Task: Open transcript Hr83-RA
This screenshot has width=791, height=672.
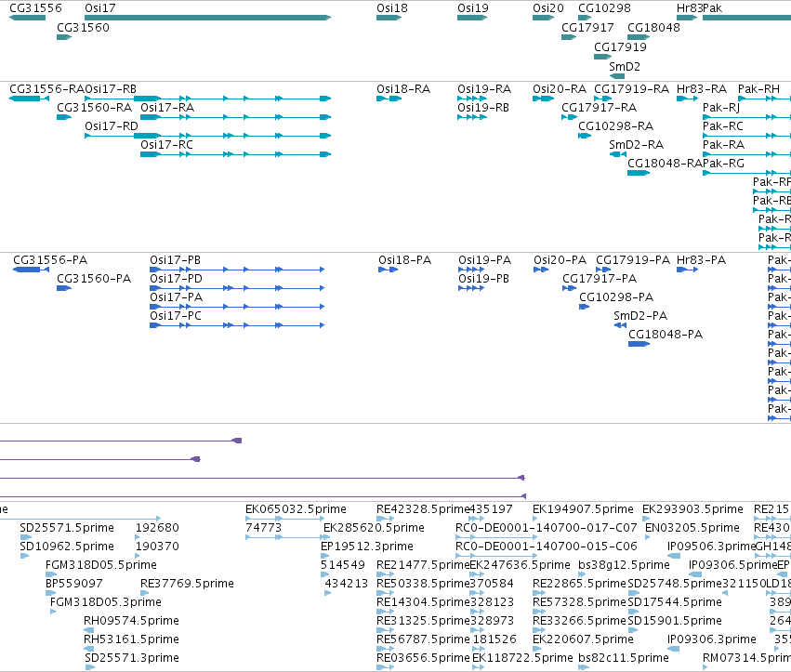Action: [702, 89]
